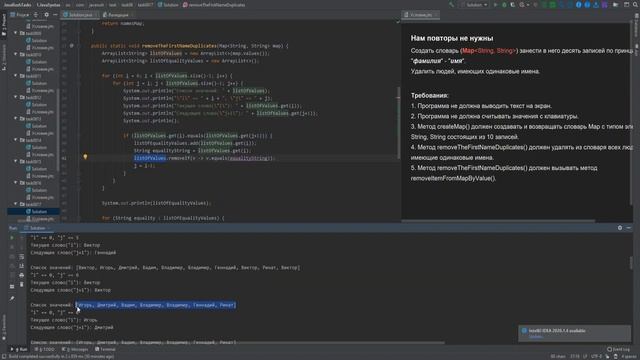Viewport: 640px width, 360px height.
Task: Click the Build project hammer icon
Action: point(451,5)
